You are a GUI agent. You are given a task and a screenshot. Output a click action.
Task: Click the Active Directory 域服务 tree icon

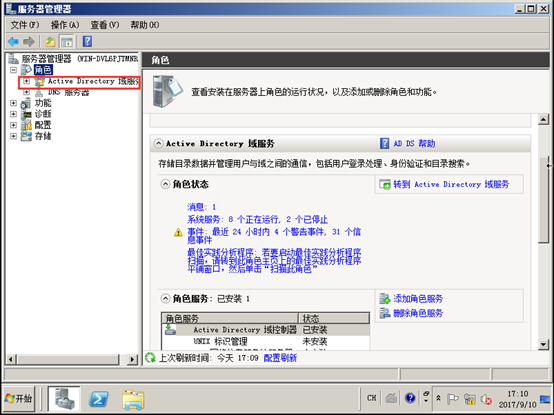click(40, 82)
